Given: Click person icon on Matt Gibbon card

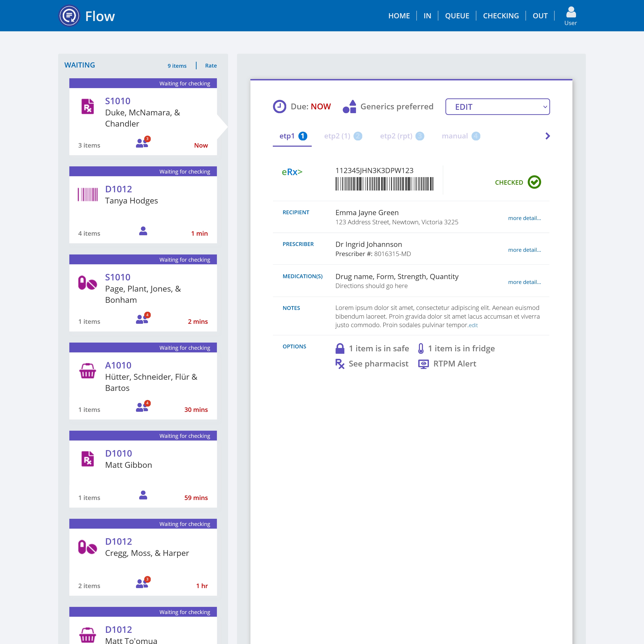Looking at the screenshot, I should 143,495.
